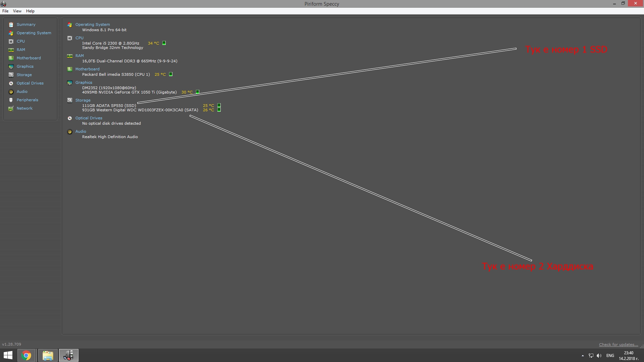Click the Motherboard heading link in summary
The image size is (644, 362).
pos(88,69)
